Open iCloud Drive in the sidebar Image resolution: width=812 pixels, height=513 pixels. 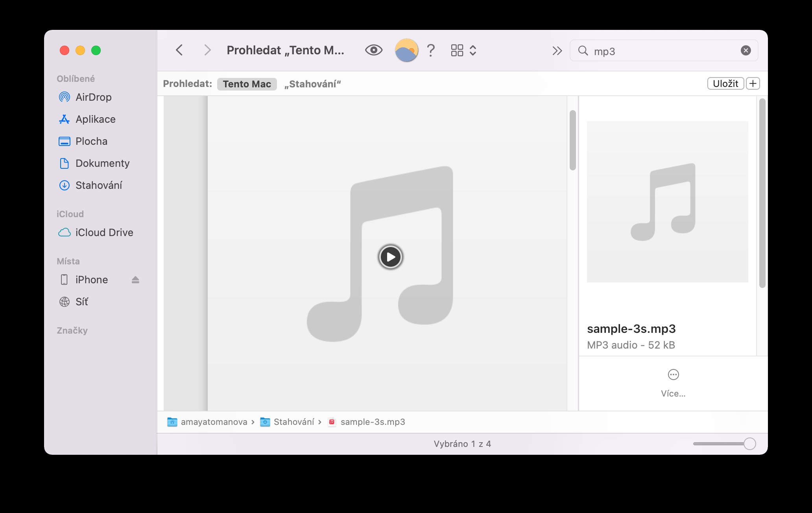coord(104,233)
